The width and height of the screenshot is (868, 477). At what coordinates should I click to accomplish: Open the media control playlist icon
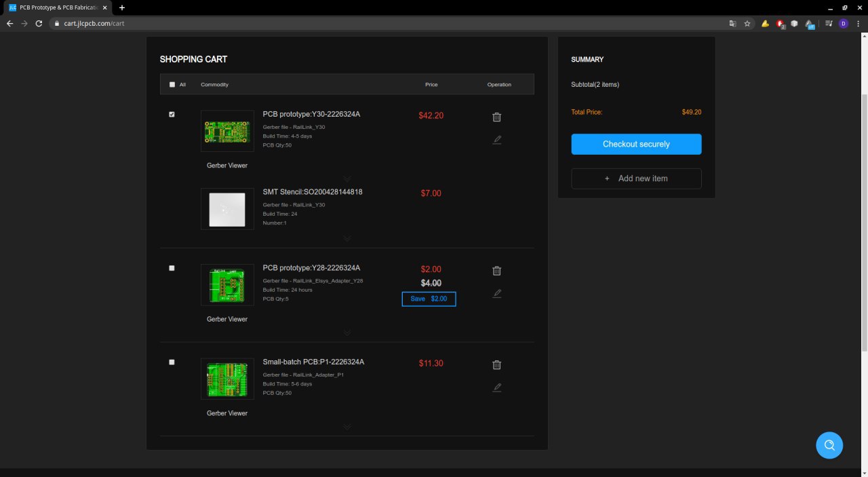pos(829,23)
